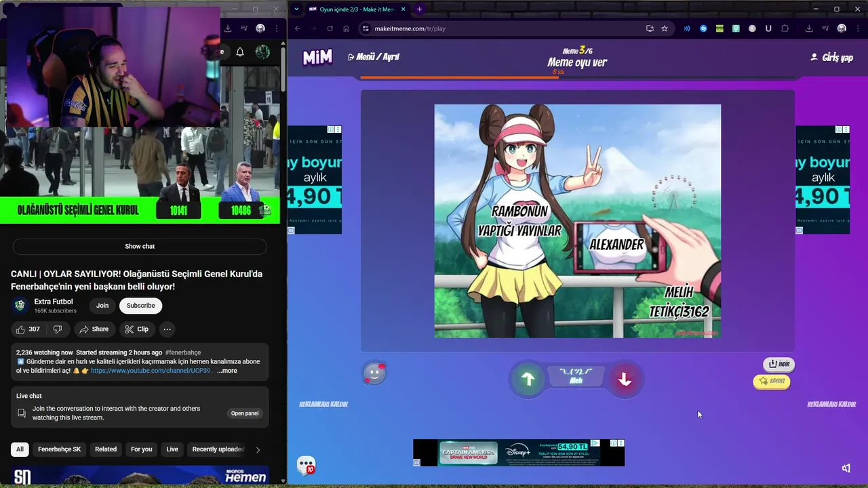Image resolution: width=868 pixels, height=488 pixels.
Task: Dislike the YouTube live stream
Action: pos(58,329)
